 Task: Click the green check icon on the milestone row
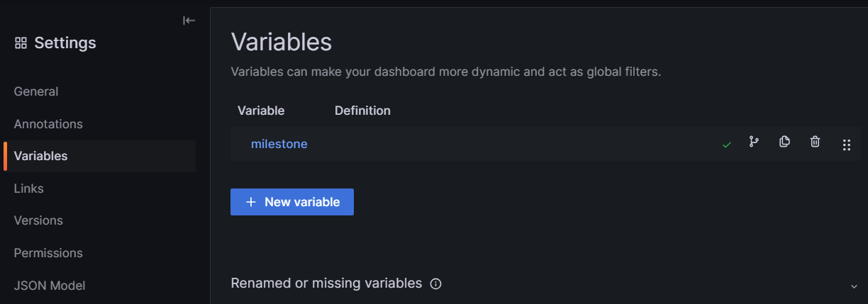(726, 145)
